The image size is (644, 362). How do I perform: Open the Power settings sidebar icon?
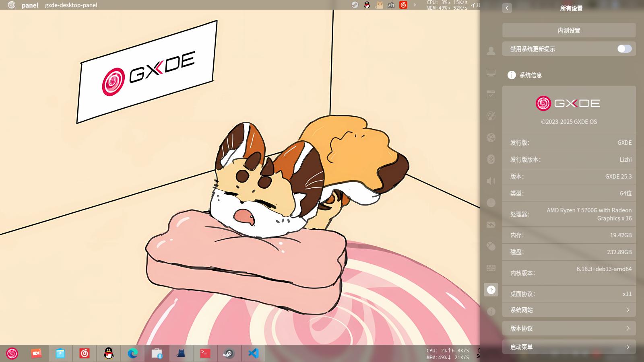pyautogui.click(x=491, y=224)
